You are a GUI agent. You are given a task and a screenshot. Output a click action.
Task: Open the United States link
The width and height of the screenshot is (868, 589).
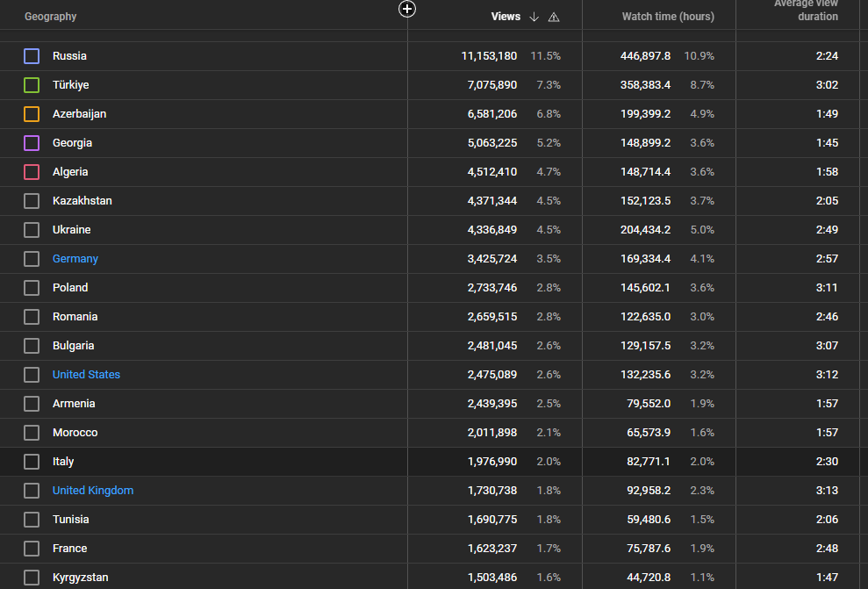pyautogui.click(x=86, y=374)
